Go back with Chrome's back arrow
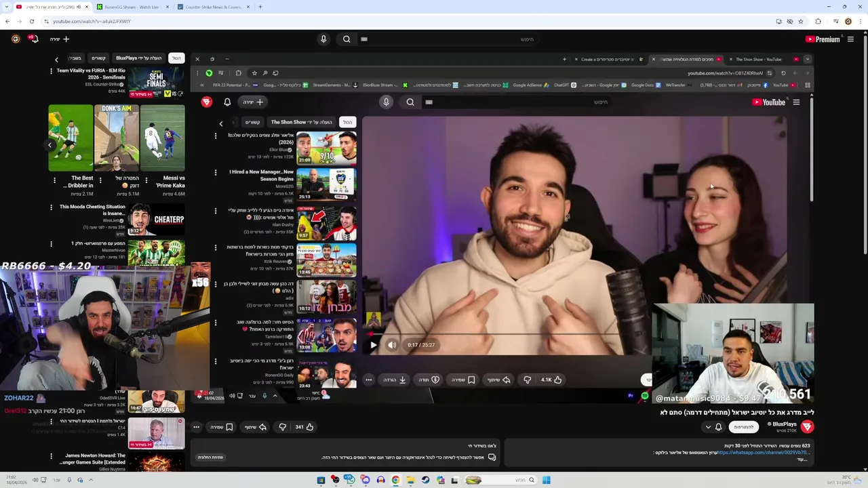 coord(7,21)
